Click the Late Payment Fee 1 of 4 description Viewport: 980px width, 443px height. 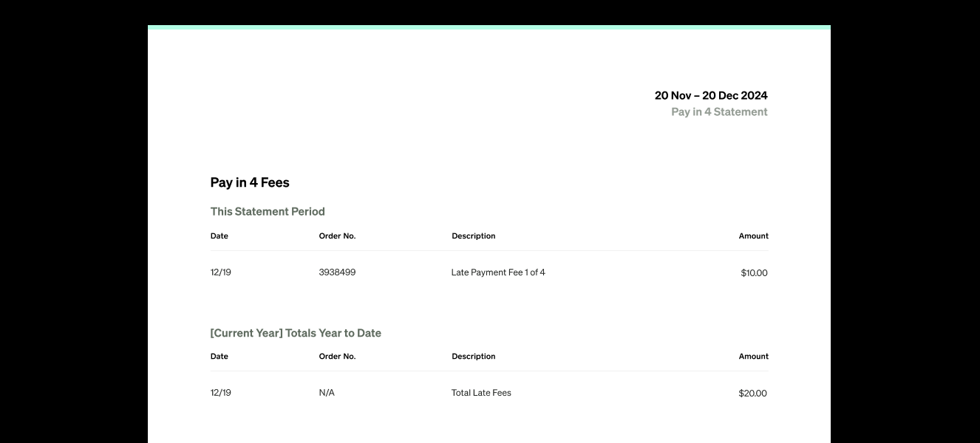pos(498,272)
